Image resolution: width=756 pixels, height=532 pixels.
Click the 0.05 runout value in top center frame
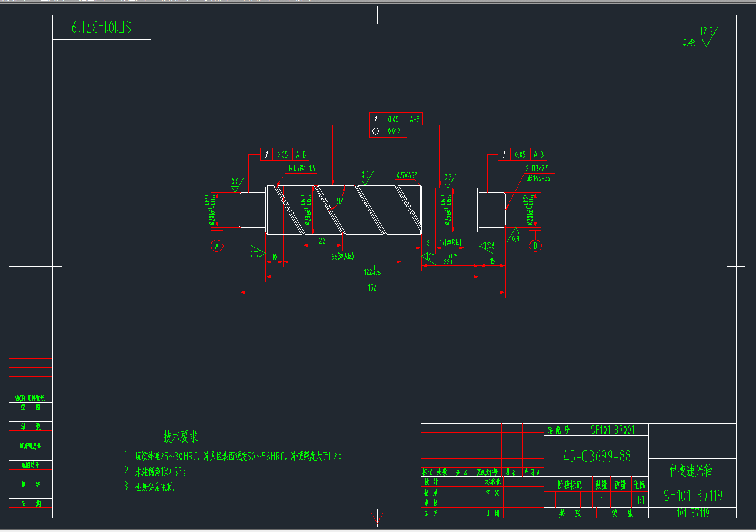pos(394,119)
